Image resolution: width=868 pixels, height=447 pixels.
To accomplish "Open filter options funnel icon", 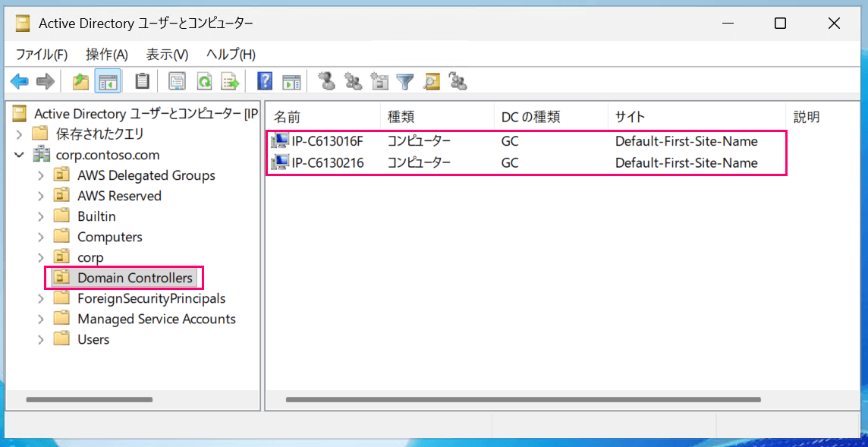I will coord(405,82).
